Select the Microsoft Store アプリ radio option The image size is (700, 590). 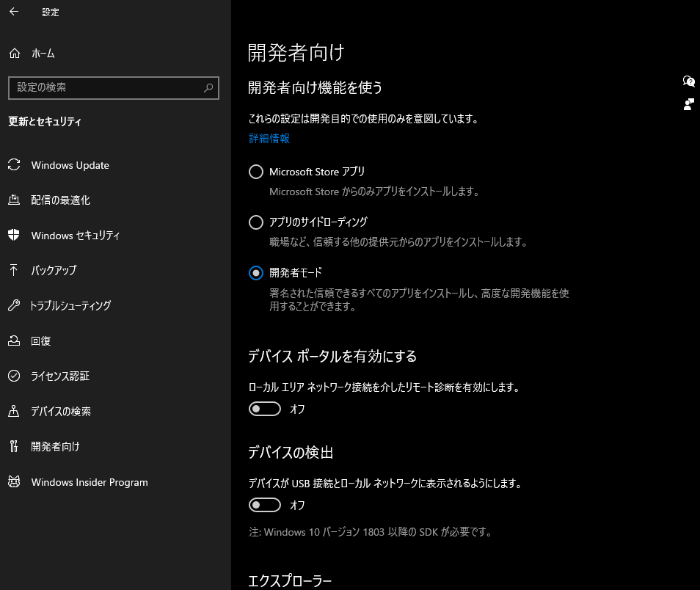pos(256,172)
